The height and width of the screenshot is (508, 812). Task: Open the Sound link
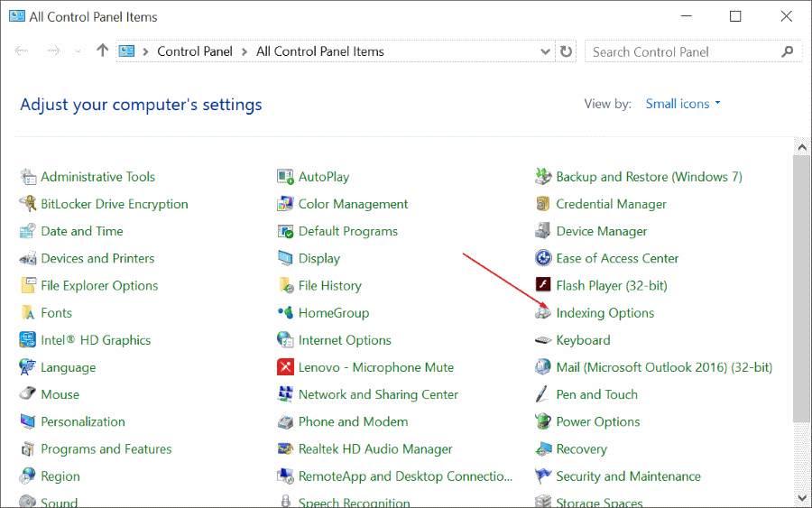pyautogui.click(x=59, y=503)
